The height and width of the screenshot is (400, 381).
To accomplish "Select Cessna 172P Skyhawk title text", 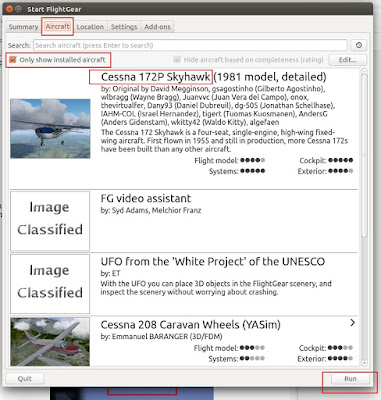I will pos(156,77).
